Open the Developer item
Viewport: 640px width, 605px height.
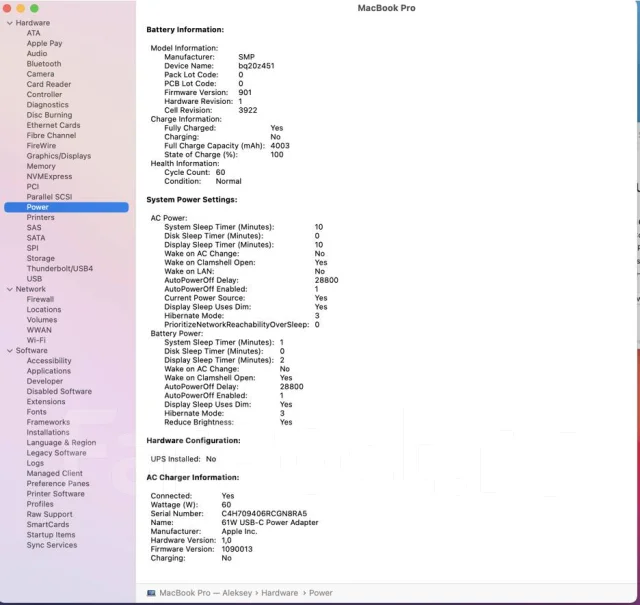click(44, 381)
